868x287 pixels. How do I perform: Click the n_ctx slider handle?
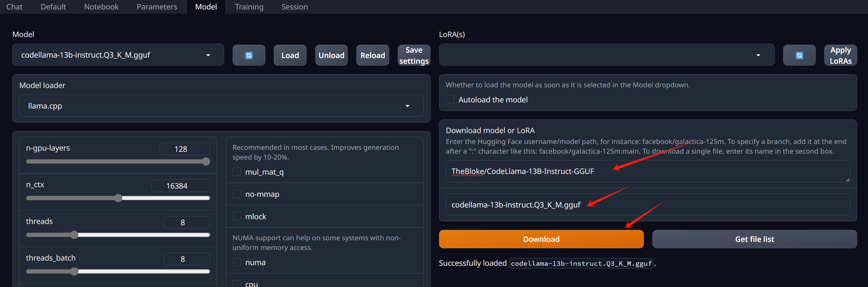118,198
